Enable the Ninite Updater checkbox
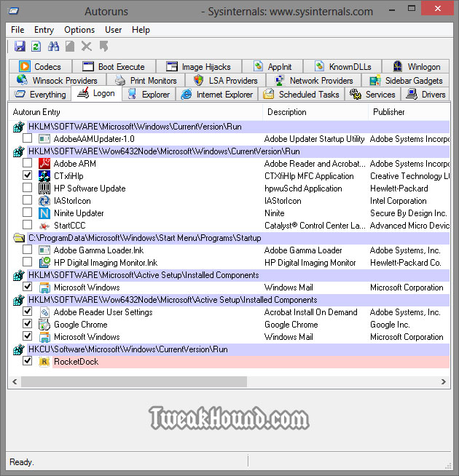 point(28,213)
